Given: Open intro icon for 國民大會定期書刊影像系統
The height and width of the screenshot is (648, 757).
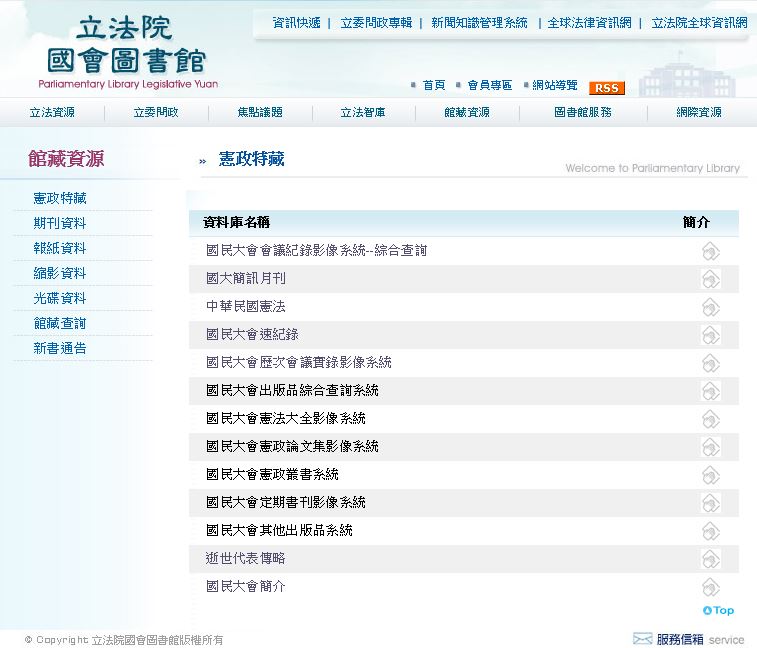Looking at the screenshot, I should [711, 503].
